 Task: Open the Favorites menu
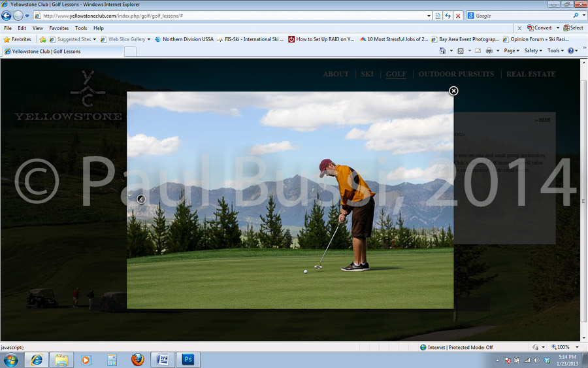(x=59, y=28)
